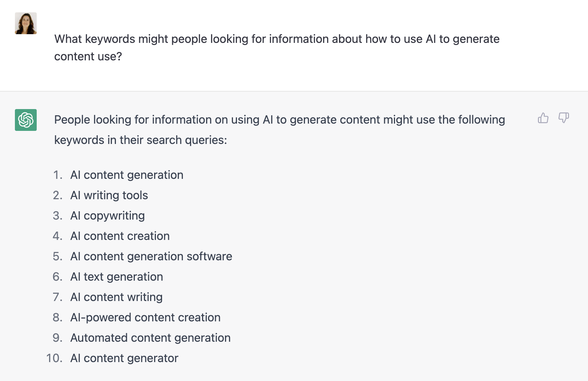The image size is (588, 381).
Task: Click on 'AI copywriting' in the list
Action: [x=108, y=216]
